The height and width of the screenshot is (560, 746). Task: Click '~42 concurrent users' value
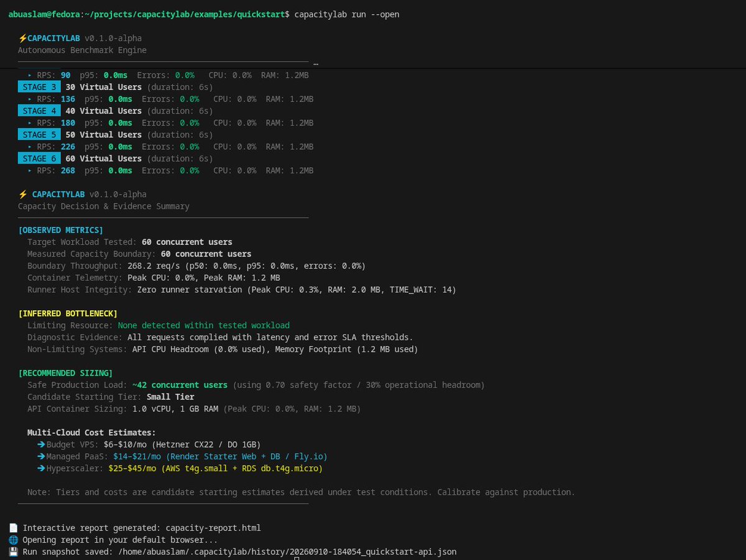(180, 385)
